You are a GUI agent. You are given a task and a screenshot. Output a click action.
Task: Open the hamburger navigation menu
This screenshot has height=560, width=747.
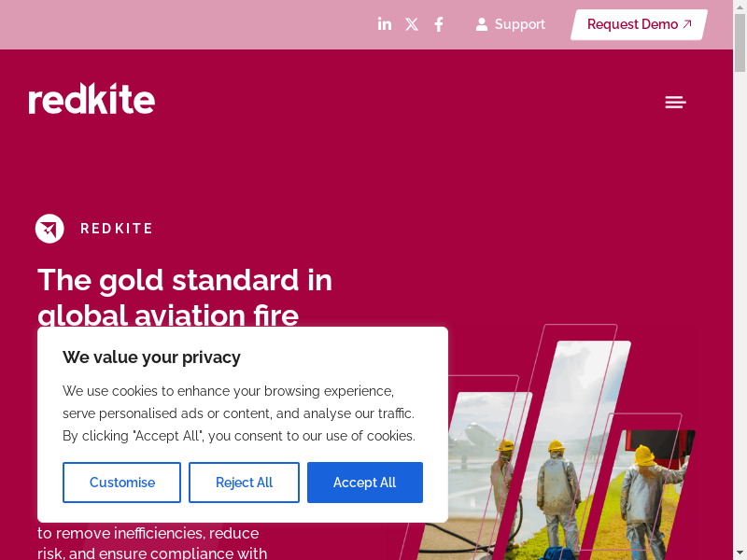(675, 102)
